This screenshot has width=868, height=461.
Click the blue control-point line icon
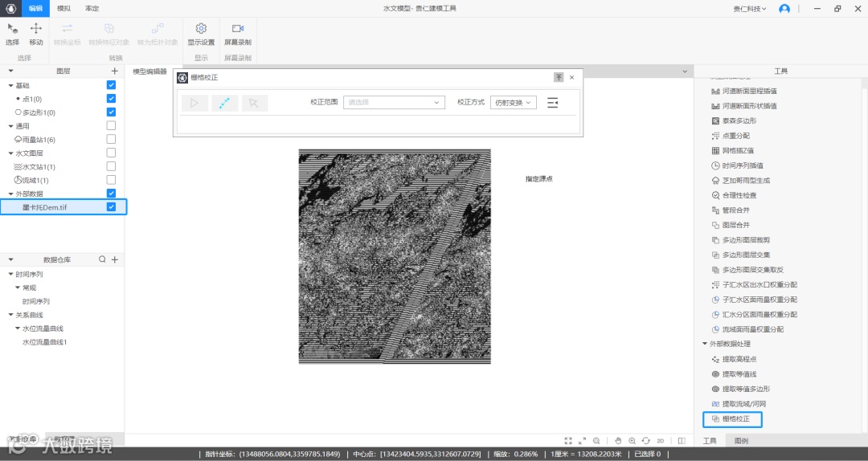click(225, 103)
